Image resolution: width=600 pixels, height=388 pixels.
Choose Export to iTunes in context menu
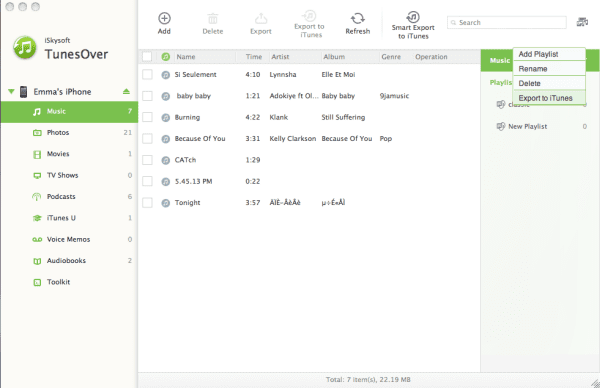tap(549, 98)
